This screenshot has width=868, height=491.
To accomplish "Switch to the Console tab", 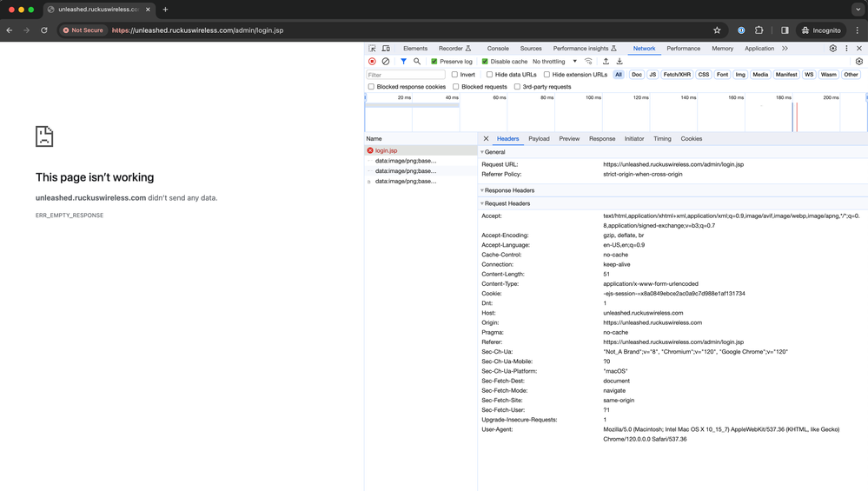I will [x=498, y=49].
